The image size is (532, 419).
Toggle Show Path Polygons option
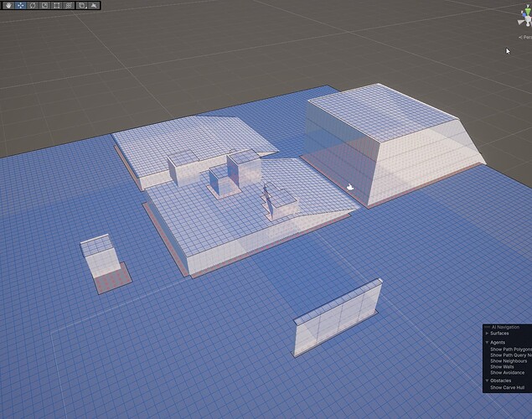coord(510,349)
